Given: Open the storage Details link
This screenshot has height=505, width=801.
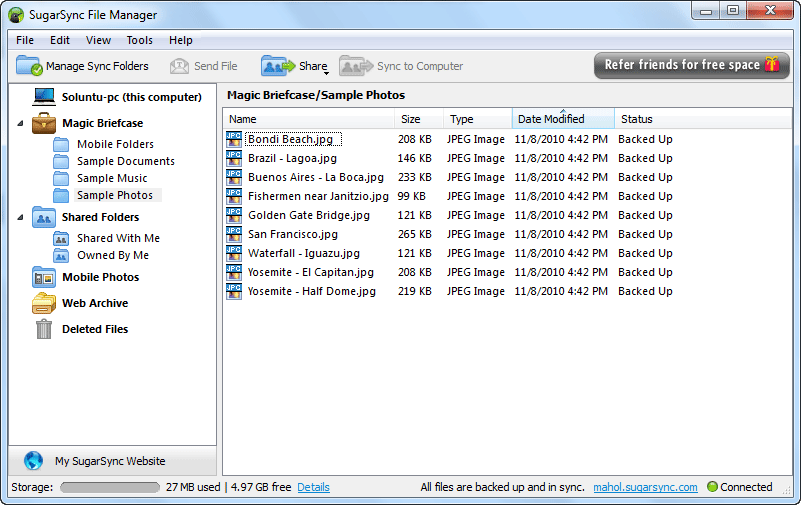Looking at the screenshot, I should pos(313,487).
